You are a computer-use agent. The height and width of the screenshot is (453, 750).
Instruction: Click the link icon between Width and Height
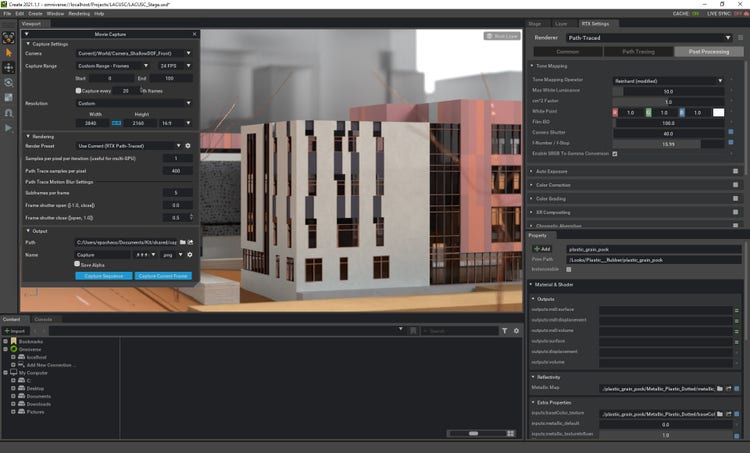coord(115,123)
